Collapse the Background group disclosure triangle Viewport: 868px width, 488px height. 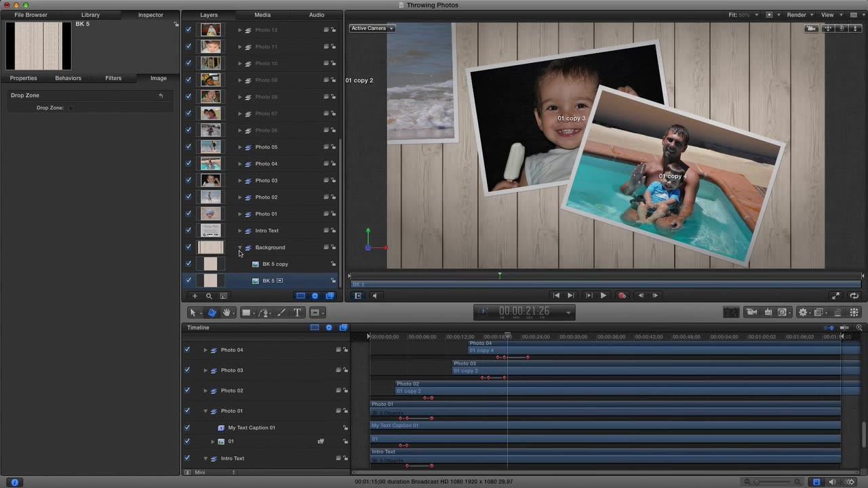(239, 247)
